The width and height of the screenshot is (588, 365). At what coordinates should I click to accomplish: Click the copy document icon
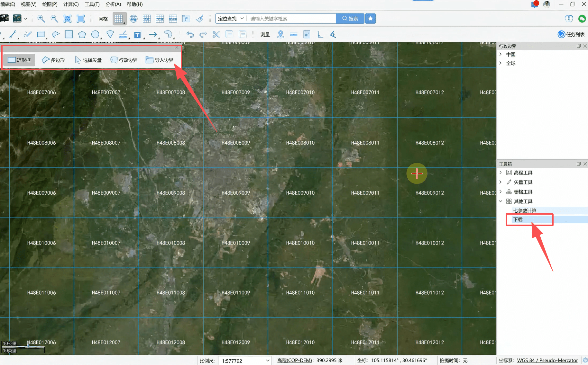[x=230, y=34]
